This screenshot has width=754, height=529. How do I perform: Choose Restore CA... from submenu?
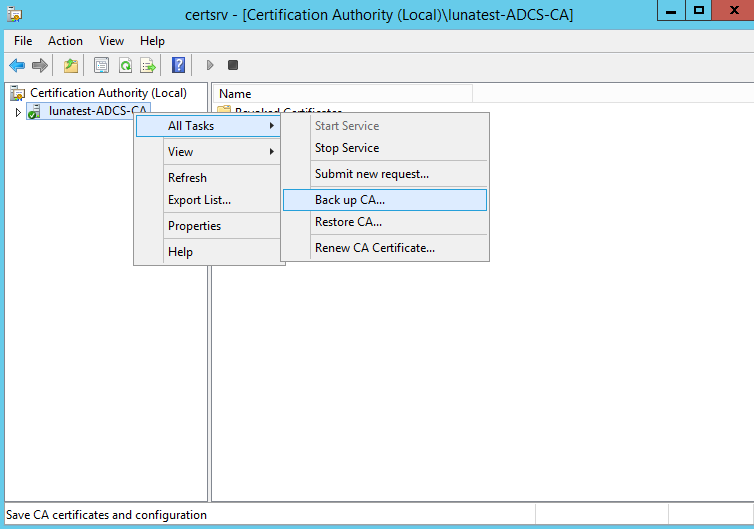pos(385,222)
